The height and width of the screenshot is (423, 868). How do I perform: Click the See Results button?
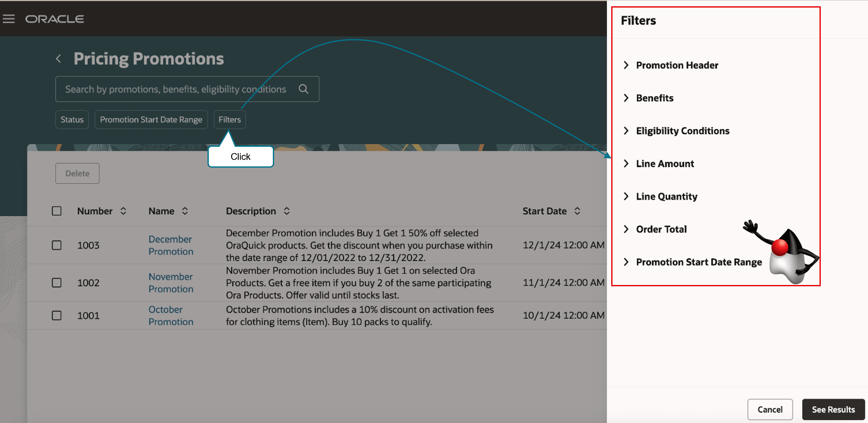(x=833, y=409)
